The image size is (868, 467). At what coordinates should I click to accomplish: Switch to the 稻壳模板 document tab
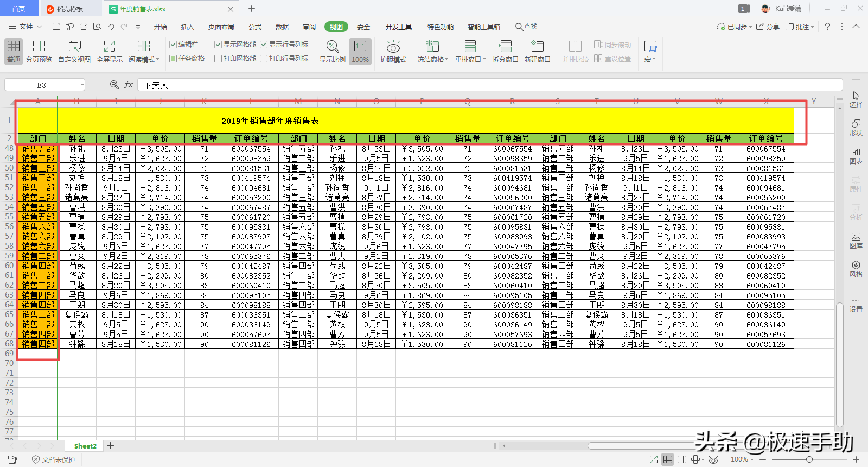pyautogui.click(x=70, y=9)
